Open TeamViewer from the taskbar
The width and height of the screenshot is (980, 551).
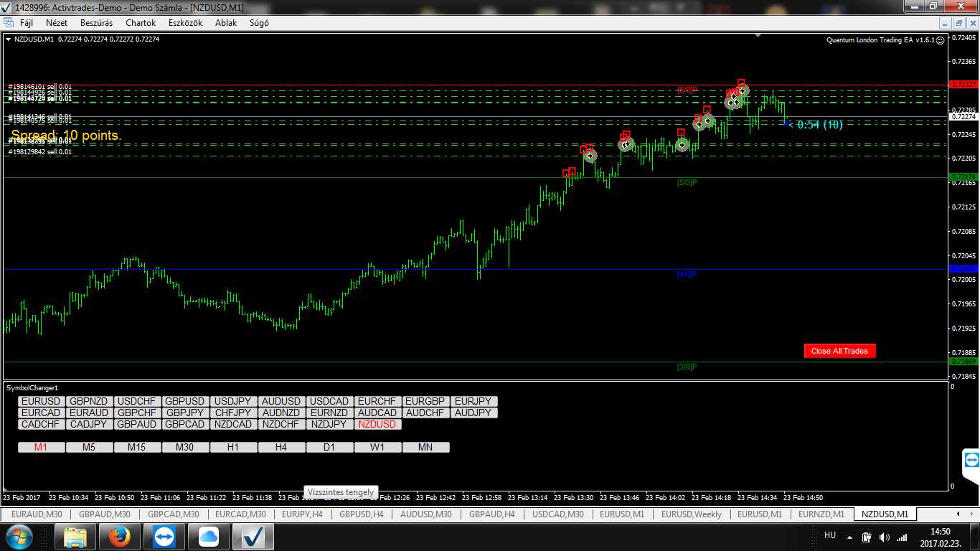[164, 537]
